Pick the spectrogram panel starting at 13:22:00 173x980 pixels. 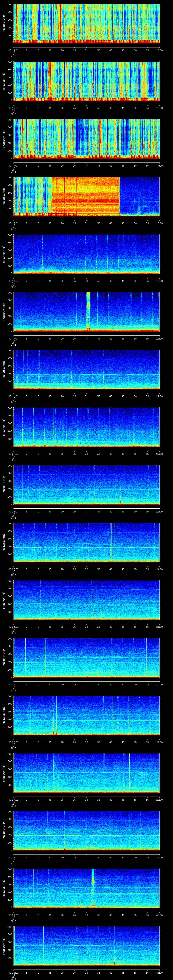[87, 485]
